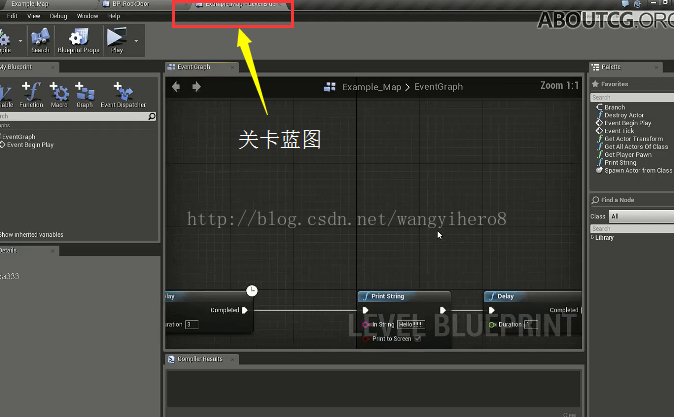Viewport: 674px width, 417px height.
Task: Open the dropdown arrow next to Play
Action: (x=136, y=41)
